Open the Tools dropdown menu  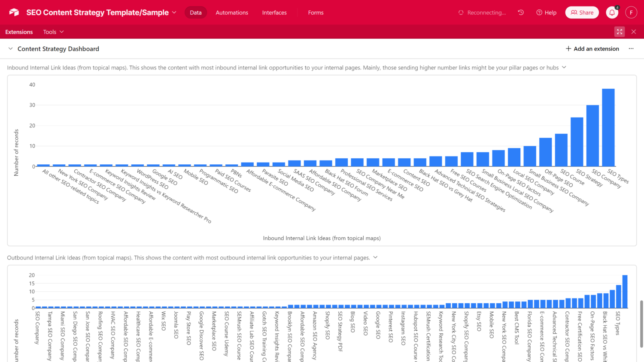click(53, 32)
